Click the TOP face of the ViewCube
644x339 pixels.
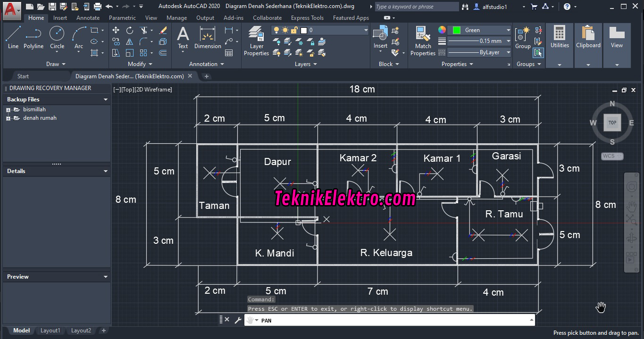click(612, 123)
